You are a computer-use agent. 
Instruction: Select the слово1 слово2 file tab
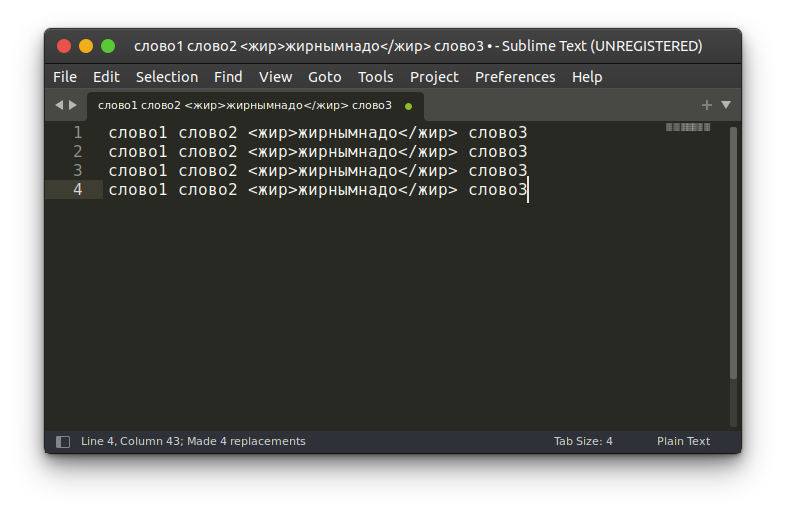pyautogui.click(x=244, y=105)
